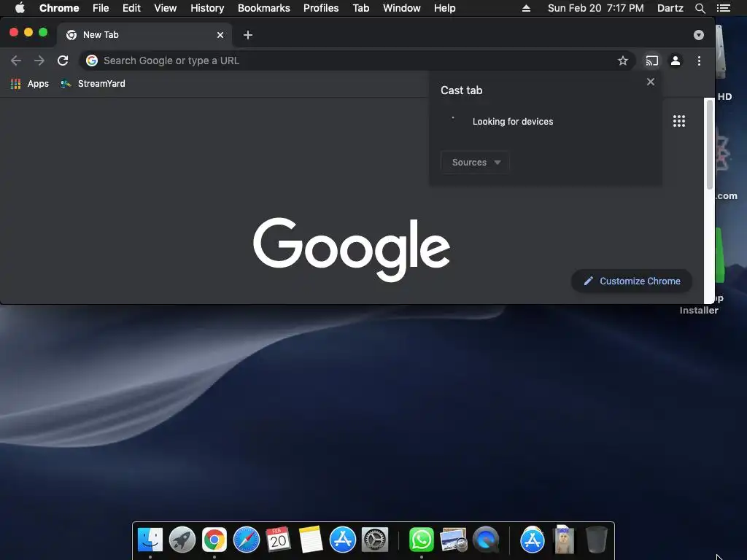Minimize Chrome with the yellow button
This screenshot has width=747, height=560.
[28, 32]
